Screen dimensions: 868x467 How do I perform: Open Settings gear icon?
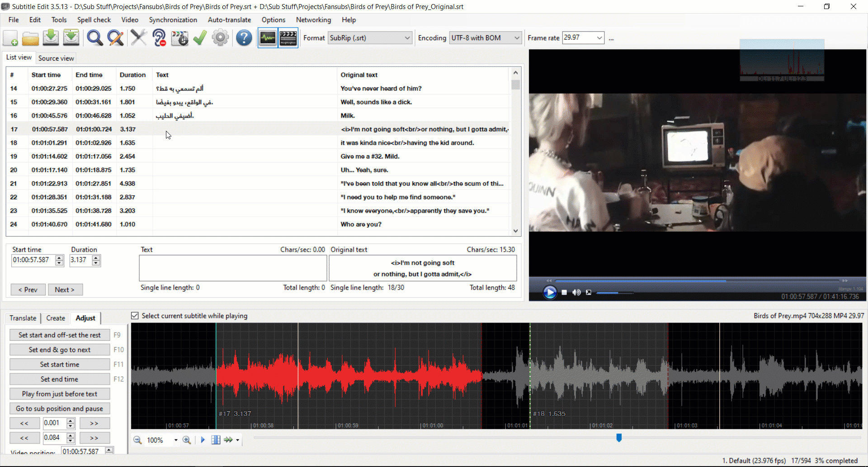220,38
